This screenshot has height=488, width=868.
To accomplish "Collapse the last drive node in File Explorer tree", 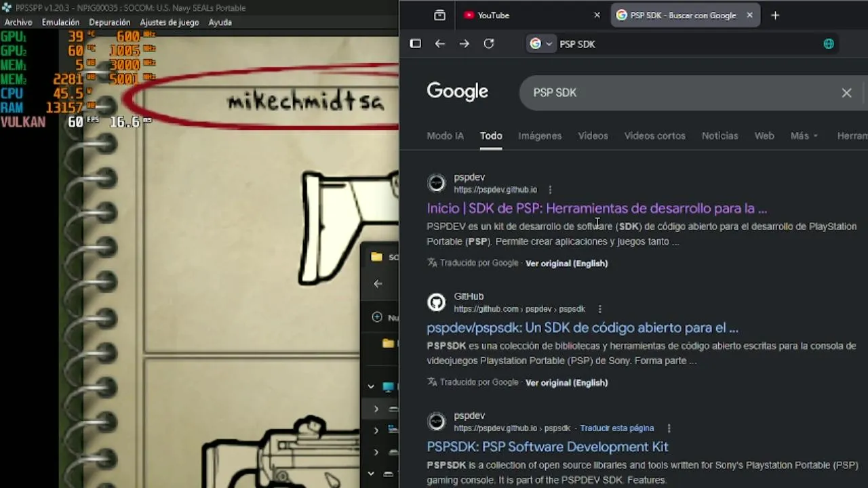I will point(371,474).
